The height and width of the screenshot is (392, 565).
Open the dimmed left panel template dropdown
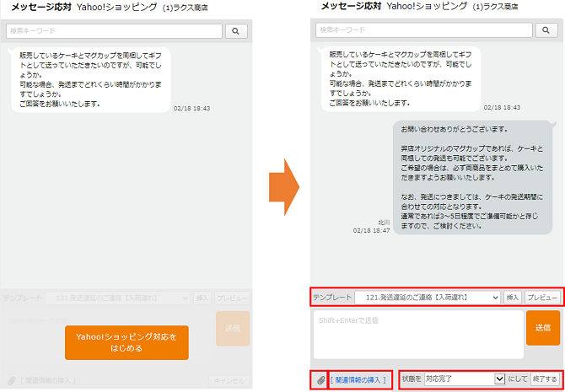[x=117, y=298]
